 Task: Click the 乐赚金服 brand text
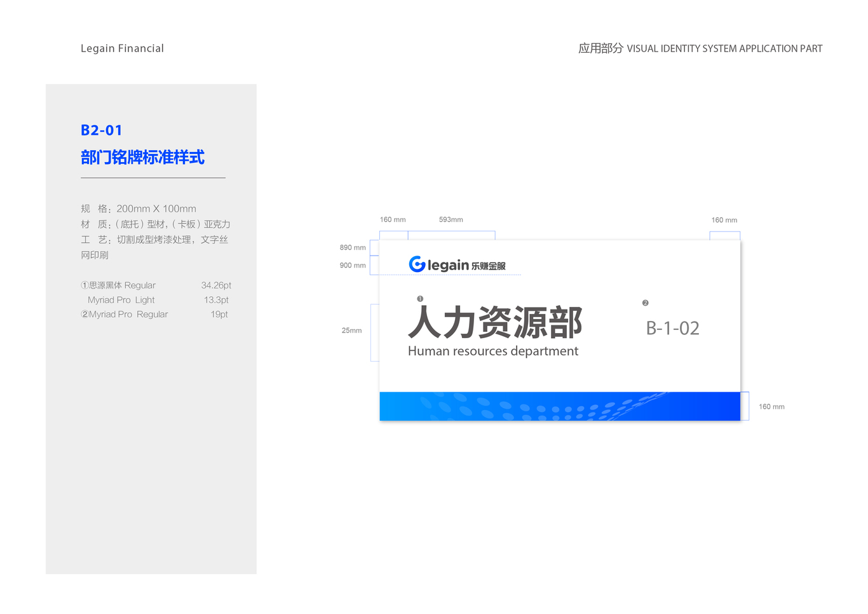489,266
